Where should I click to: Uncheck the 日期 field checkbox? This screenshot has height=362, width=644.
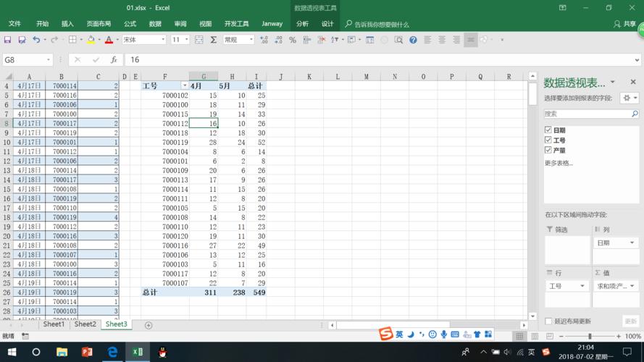pyautogui.click(x=548, y=130)
